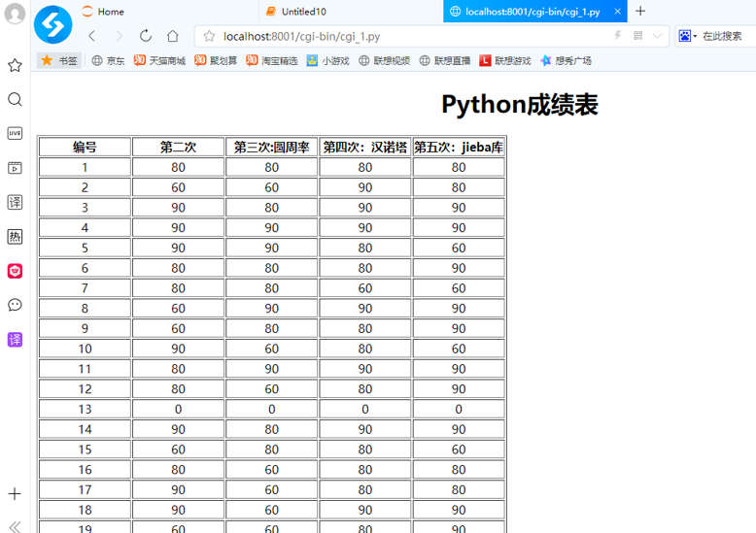Screen dimensions: 756x533
Task: Open the 淘宝精选 bookmark
Action: [272, 61]
